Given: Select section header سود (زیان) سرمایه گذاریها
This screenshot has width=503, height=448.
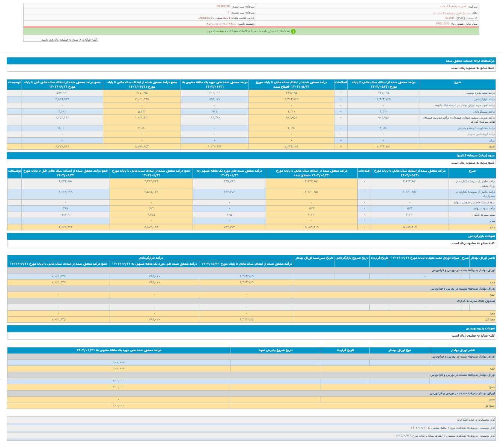Looking at the screenshot, I should [475, 155].
